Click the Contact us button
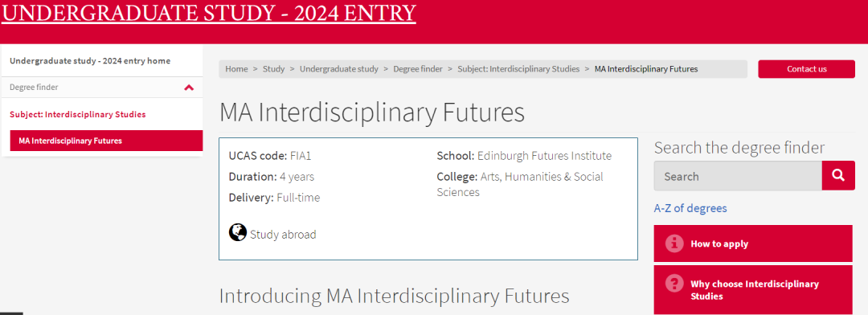868x315 pixels. pos(807,69)
